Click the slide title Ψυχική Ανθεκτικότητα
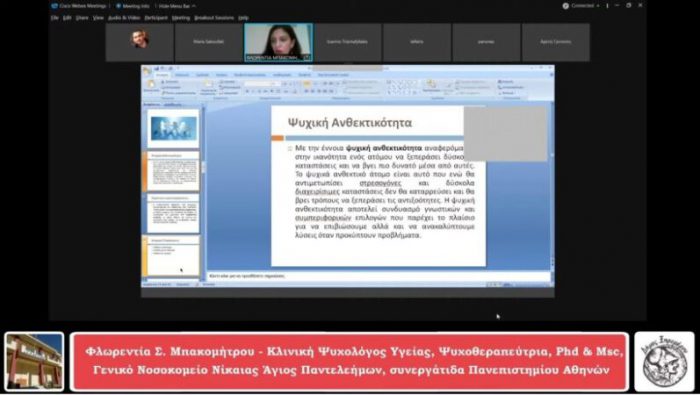This screenshot has width=700, height=395. pos(350,123)
